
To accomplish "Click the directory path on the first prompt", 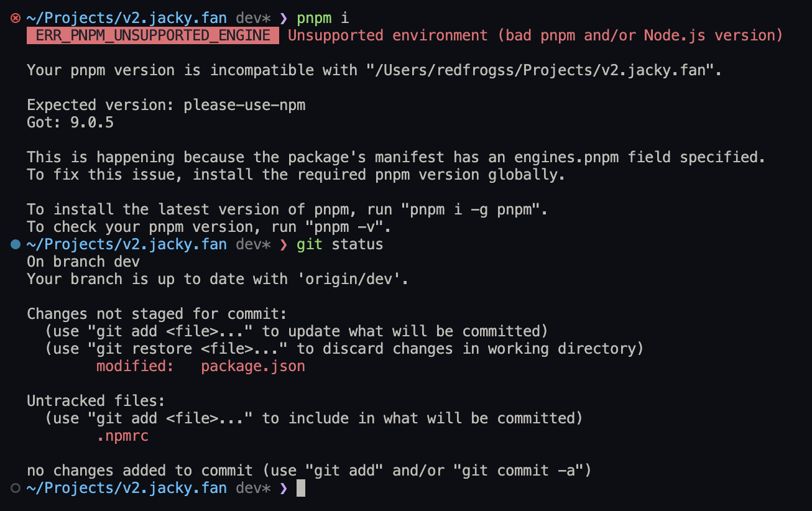I will (x=127, y=19).
